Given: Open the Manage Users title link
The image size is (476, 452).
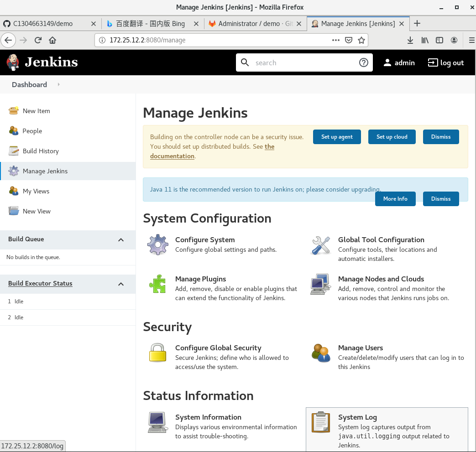Looking at the screenshot, I should [x=361, y=348].
